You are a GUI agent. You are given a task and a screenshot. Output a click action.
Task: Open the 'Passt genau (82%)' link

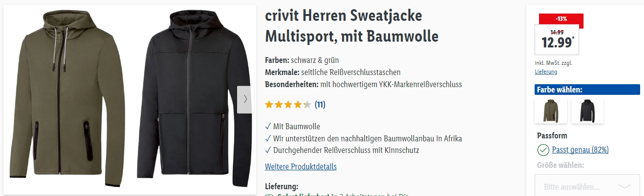point(580,150)
